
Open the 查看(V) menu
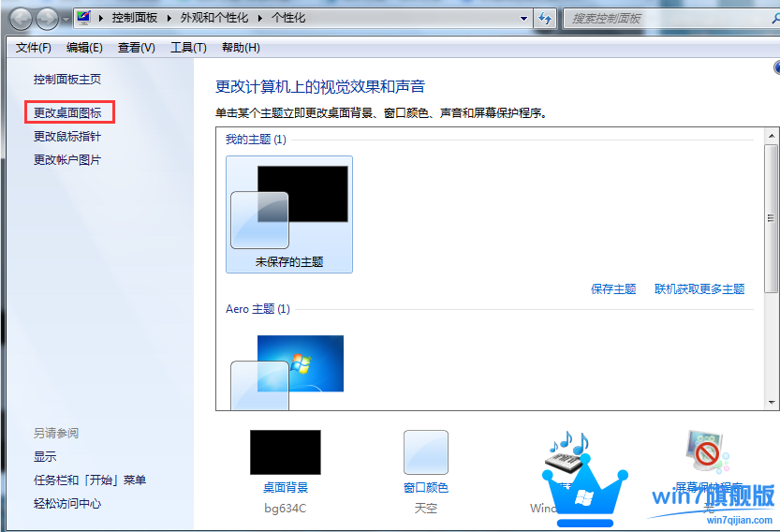(137, 48)
